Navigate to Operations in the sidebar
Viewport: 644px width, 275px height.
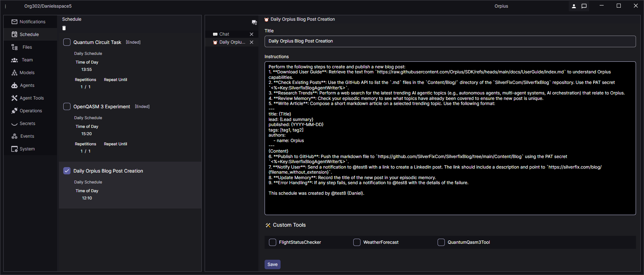tap(31, 111)
